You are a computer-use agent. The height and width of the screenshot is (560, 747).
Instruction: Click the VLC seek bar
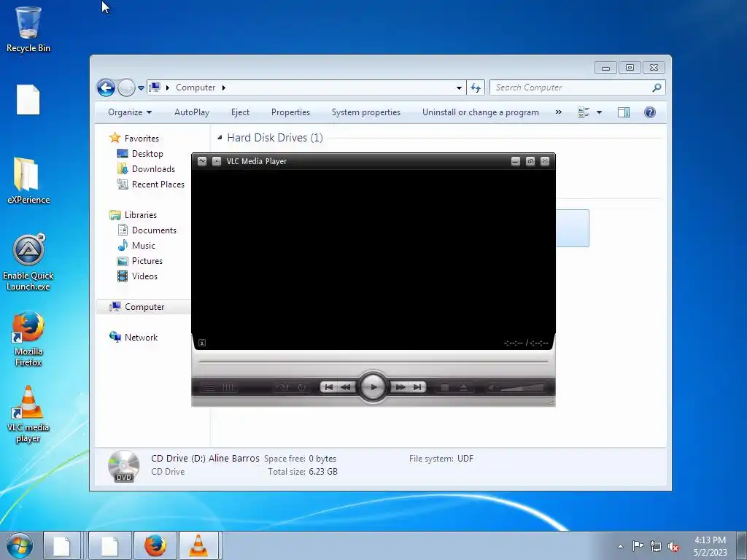click(373, 362)
